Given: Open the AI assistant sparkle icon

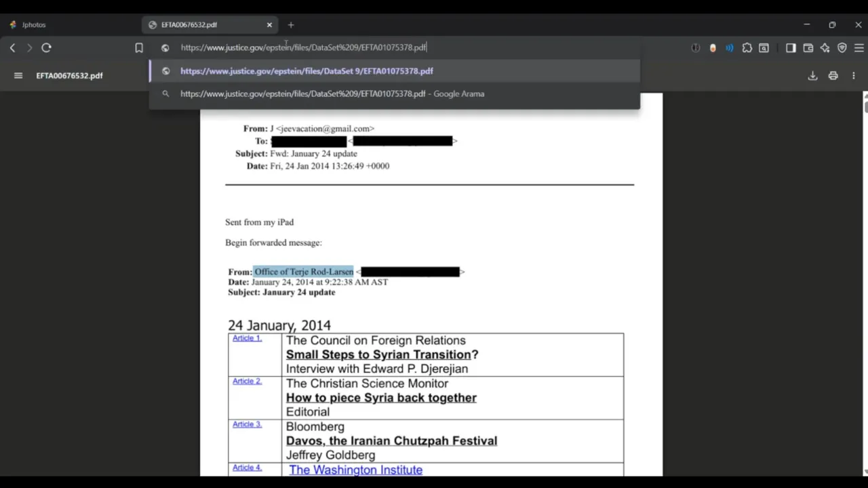Looking at the screenshot, I should [x=825, y=47].
